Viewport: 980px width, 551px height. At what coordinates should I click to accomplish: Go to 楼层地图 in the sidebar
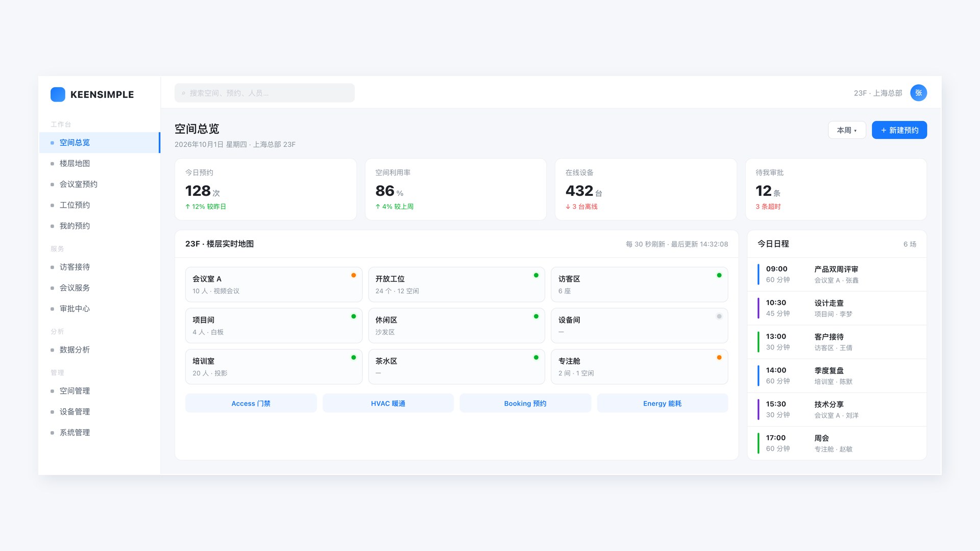coord(100,163)
